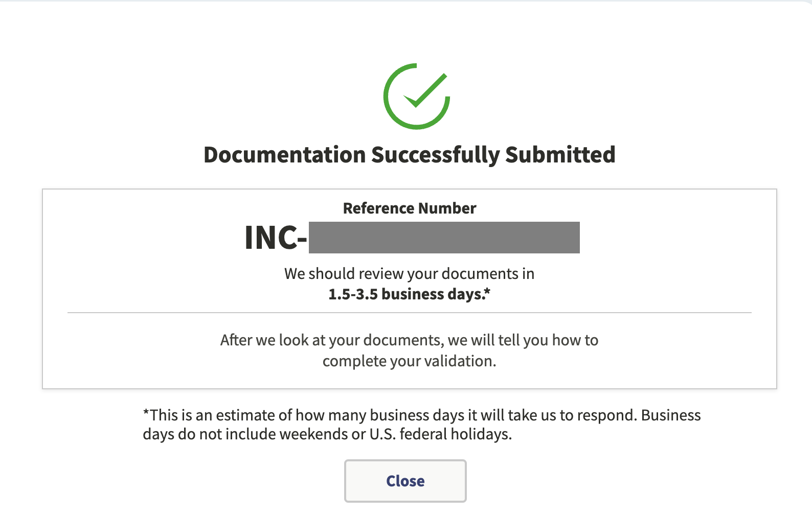Click the validation completion message
The image size is (812, 516).
[409, 350]
